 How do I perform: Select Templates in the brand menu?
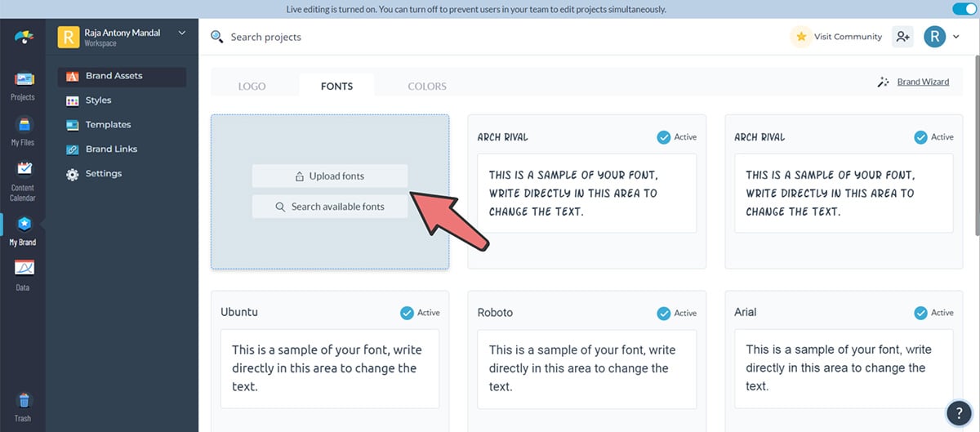pos(108,125)
